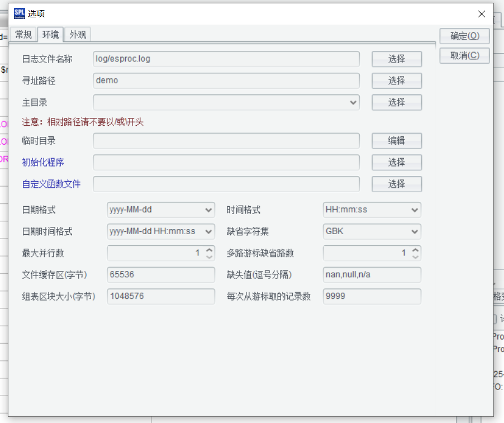Click the 取消(C) cancel button
This screenshot has width=504, height=423.
click(464, 56)
